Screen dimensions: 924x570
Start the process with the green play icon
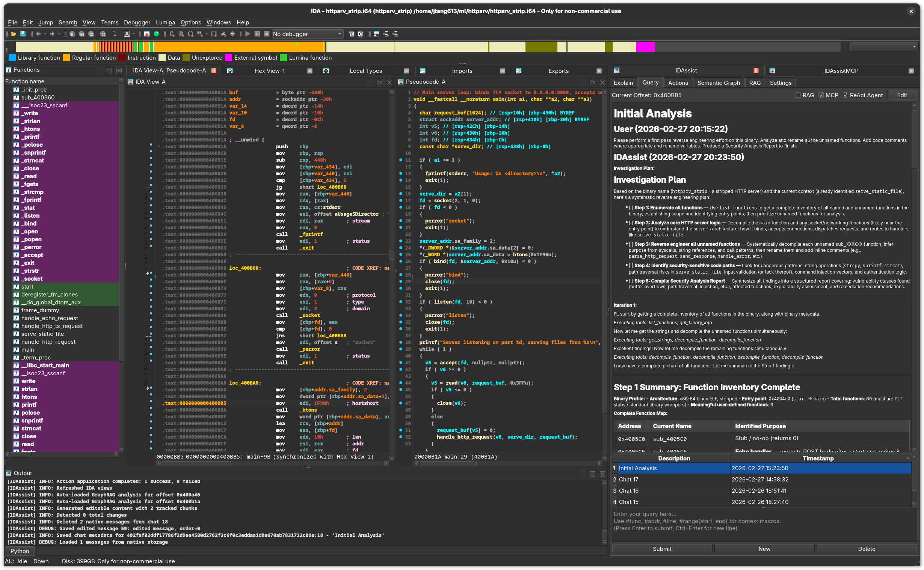point(248,34)
